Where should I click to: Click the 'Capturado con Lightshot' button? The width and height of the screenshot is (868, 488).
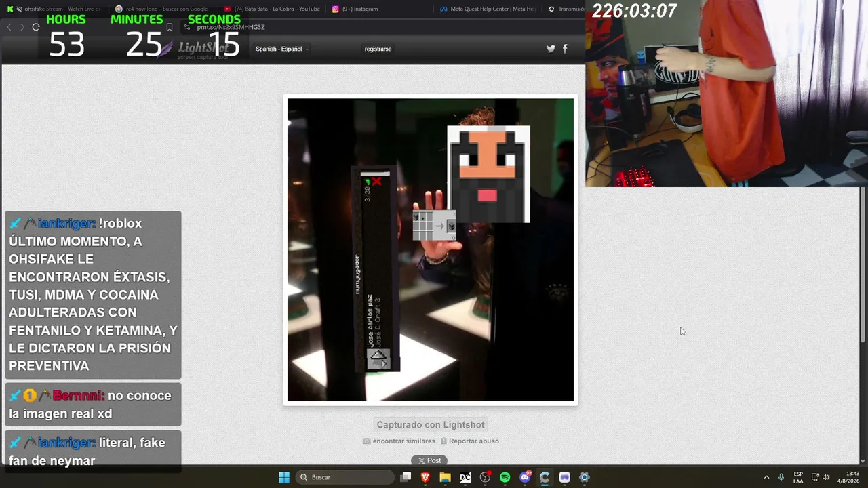point(431,425)
